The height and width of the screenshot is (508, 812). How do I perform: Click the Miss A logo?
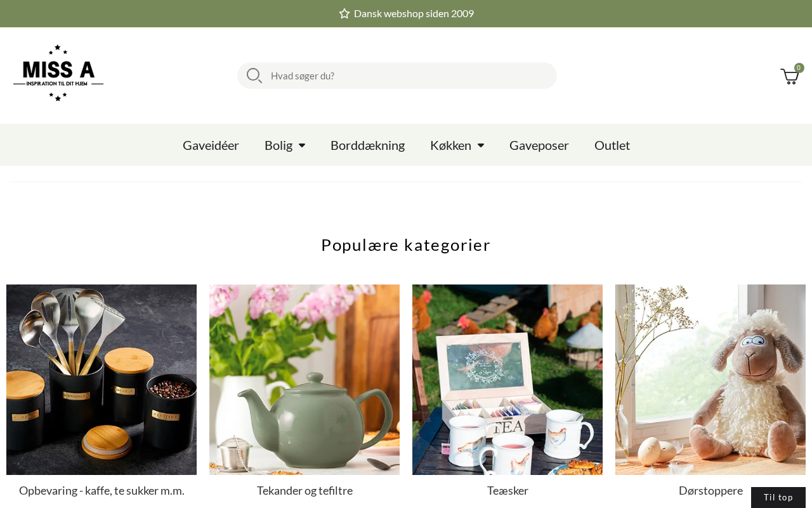[58, 73]
